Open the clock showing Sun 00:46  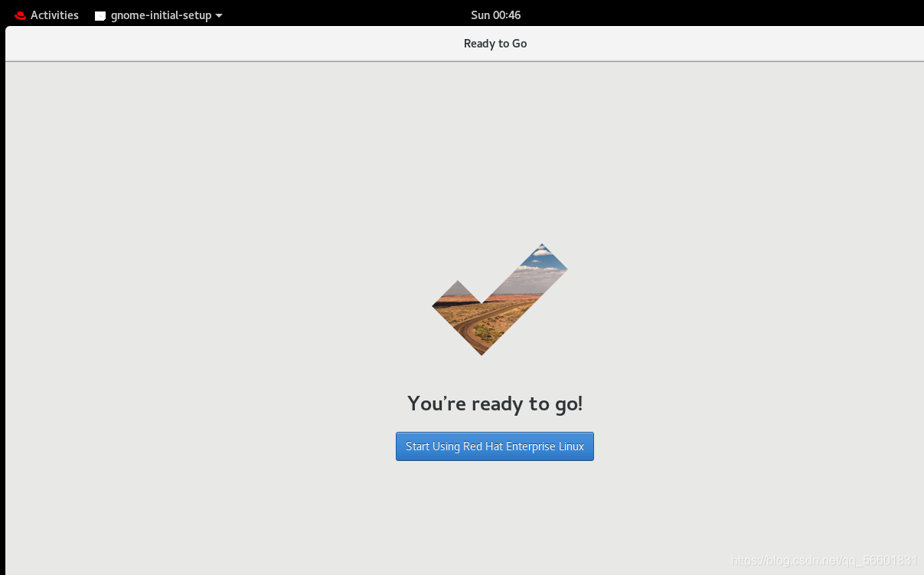pyautogui.click(x=496, y=15)
